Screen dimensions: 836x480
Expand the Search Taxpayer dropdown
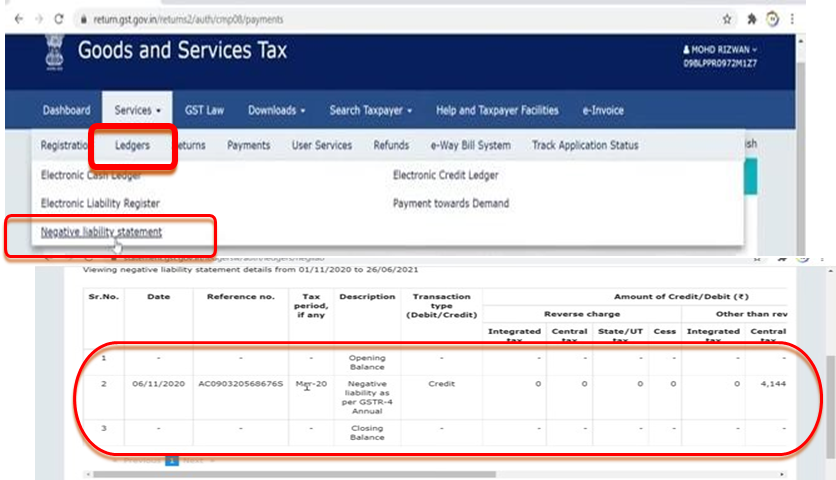pyautogui.click(x=372, y=110)
